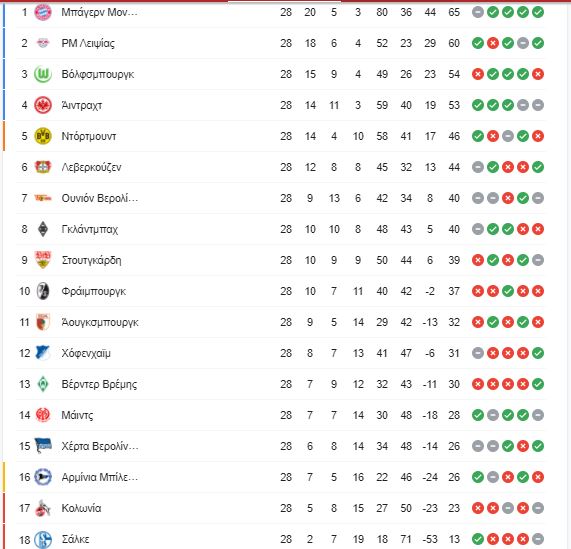Click Werder Bremen's only green win indicator
This screenshot has width=571, height=549.
pyautogui.click(x=537, y=384)
